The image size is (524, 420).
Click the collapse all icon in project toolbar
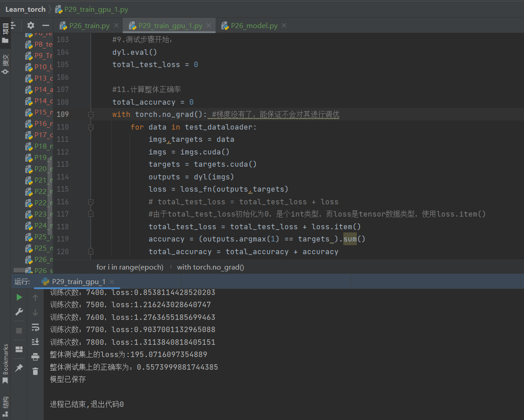coord(14,25)
